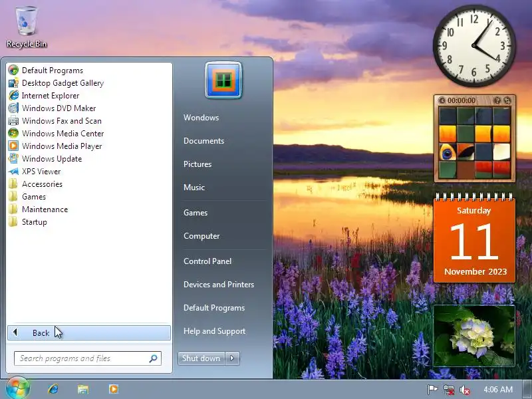This screenshot has height=399, width=532.
Task: Open Music from the right pane
Action: click(194, 188)
